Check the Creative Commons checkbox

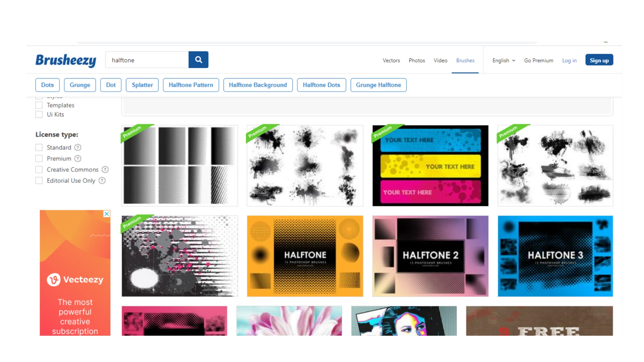[39, 170]
